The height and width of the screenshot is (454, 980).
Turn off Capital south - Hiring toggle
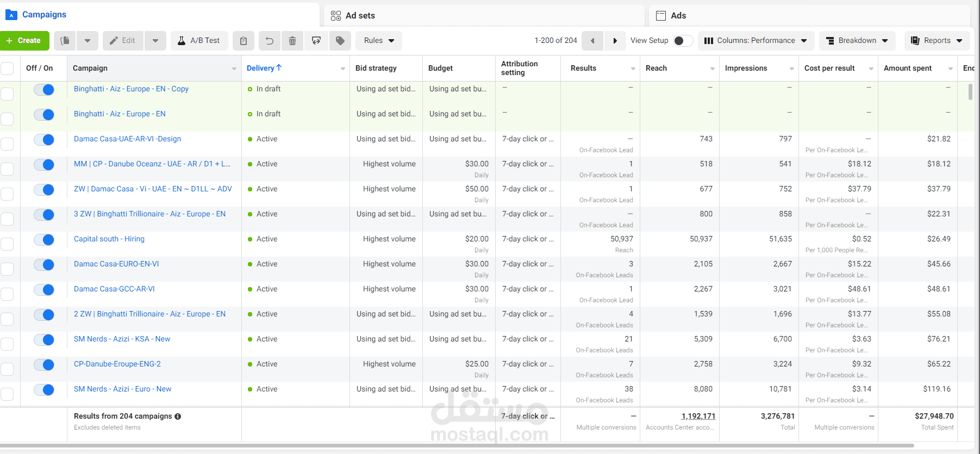click(x=44, y=240)
